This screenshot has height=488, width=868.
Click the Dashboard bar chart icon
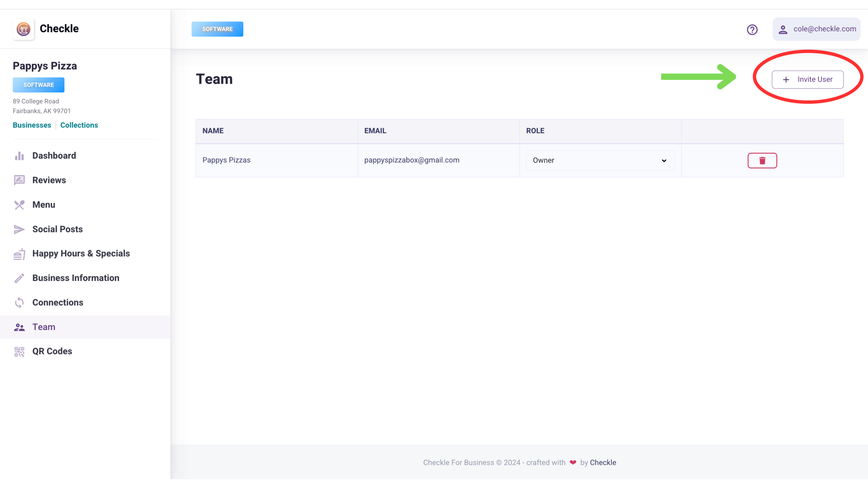click(x=19, y=156)
